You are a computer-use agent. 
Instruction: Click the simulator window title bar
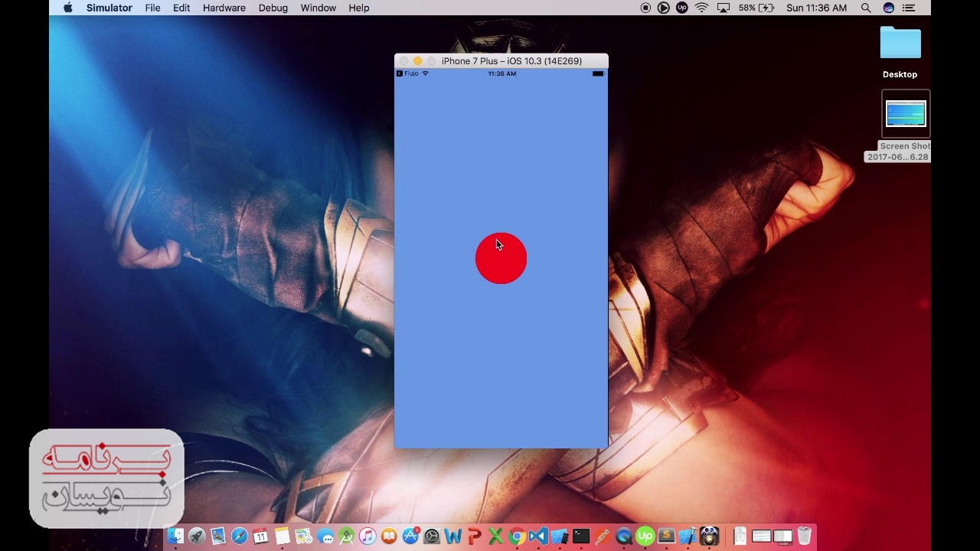click(511, 61)
